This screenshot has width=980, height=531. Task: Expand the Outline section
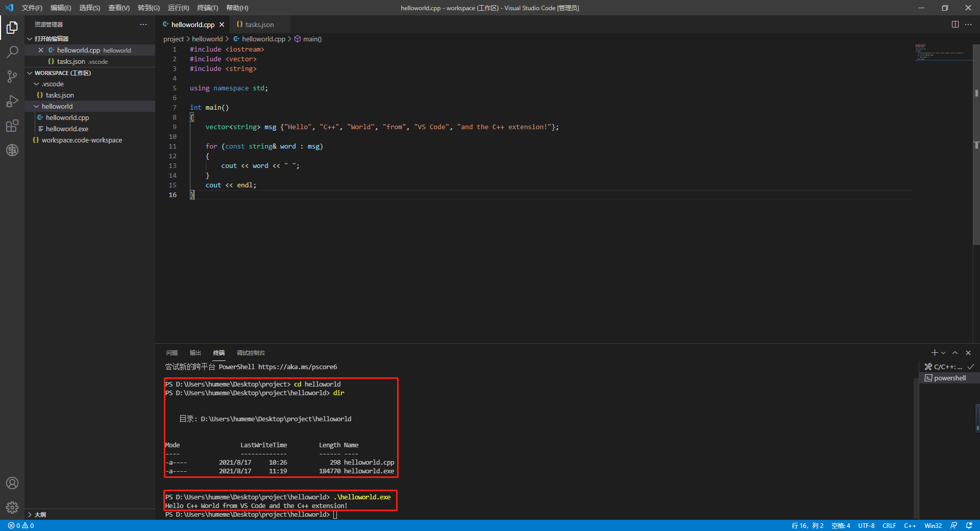pos(90,515)
